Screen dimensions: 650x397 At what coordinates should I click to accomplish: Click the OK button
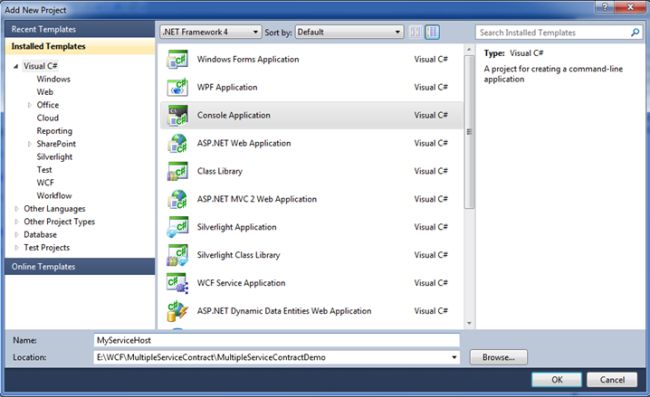pyautogui.click(x=557, y=380)
